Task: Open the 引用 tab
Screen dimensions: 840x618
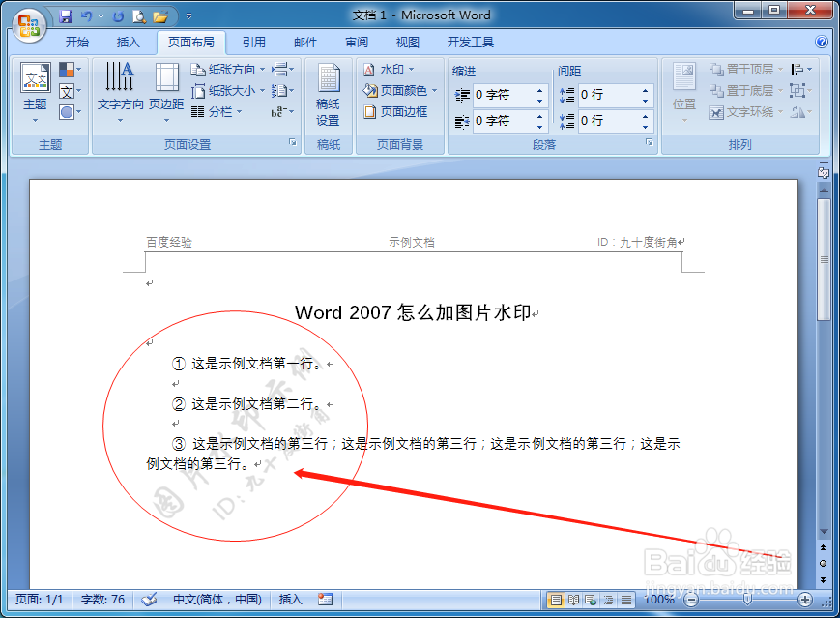Action: [254, 43]
